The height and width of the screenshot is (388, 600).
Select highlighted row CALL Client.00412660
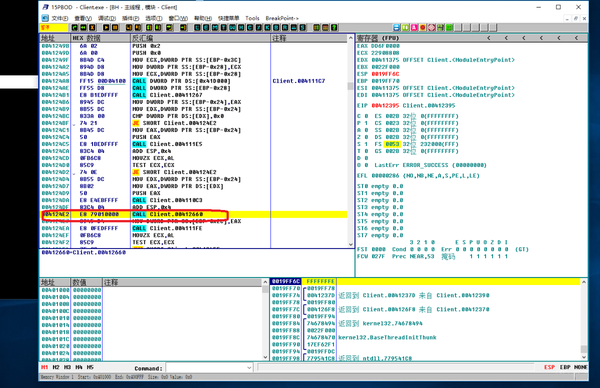[x=194, y=214]
